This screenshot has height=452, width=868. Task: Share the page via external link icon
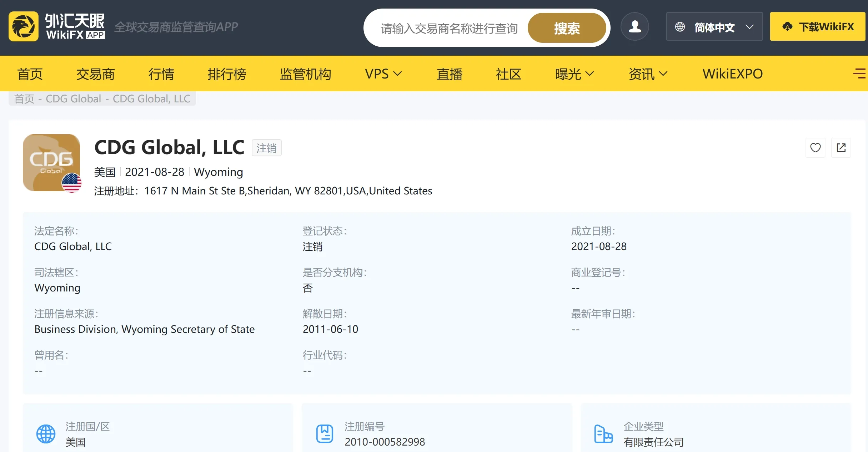point(841,148)
